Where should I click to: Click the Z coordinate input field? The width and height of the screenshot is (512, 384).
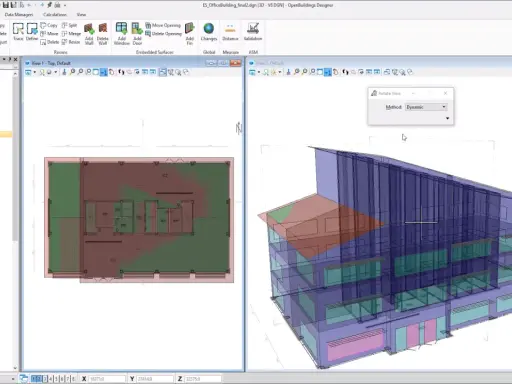tap(203, 379)
